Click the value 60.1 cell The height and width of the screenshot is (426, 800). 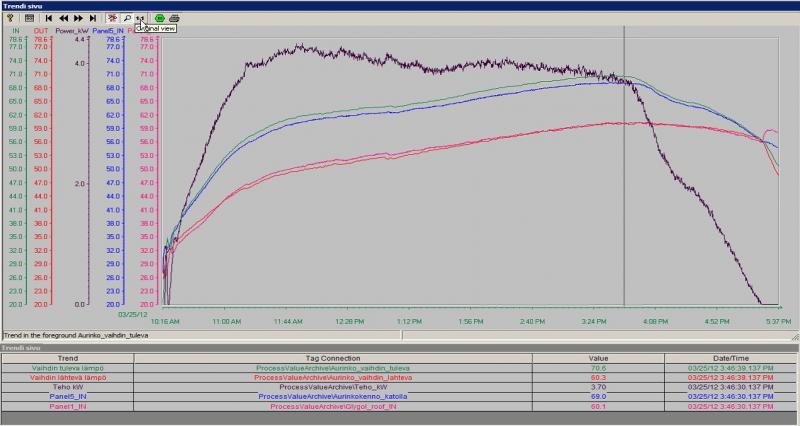[x=598, y=407]
